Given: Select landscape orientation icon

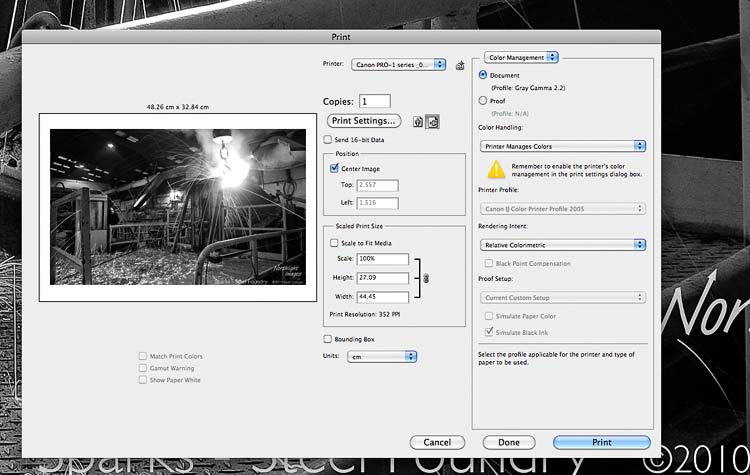Looking at the screenshot, I should [432, 122].
